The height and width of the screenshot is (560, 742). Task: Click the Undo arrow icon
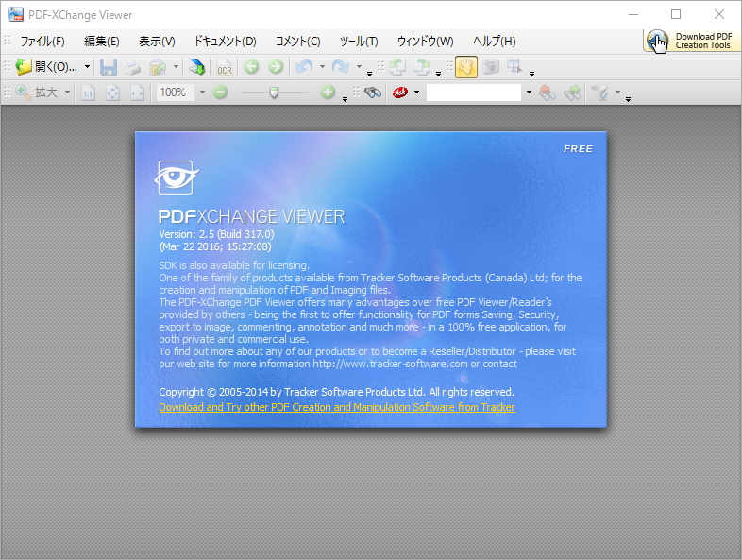click(x=304, y=67)
